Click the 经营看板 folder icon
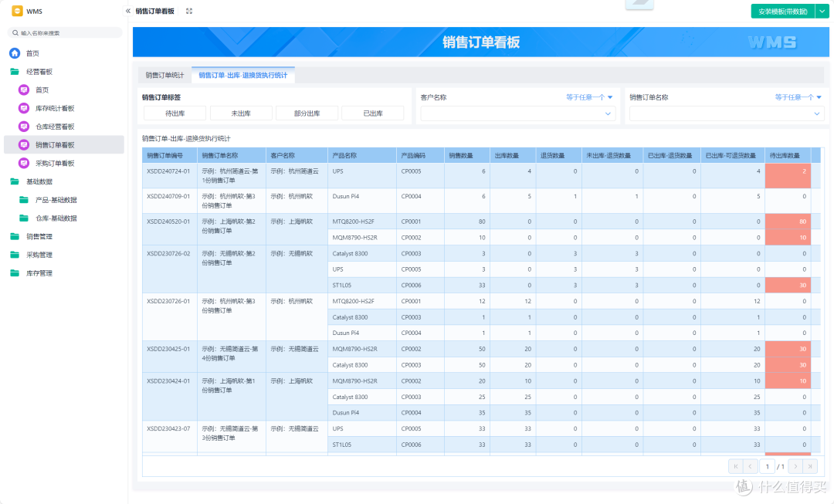 pyautogui.click(x=15, y=72)
